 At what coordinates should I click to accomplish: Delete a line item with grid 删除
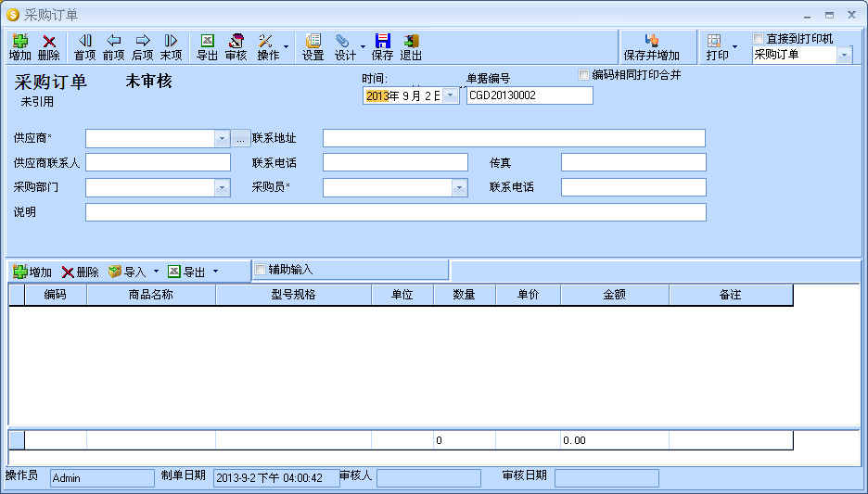point(81,272)
